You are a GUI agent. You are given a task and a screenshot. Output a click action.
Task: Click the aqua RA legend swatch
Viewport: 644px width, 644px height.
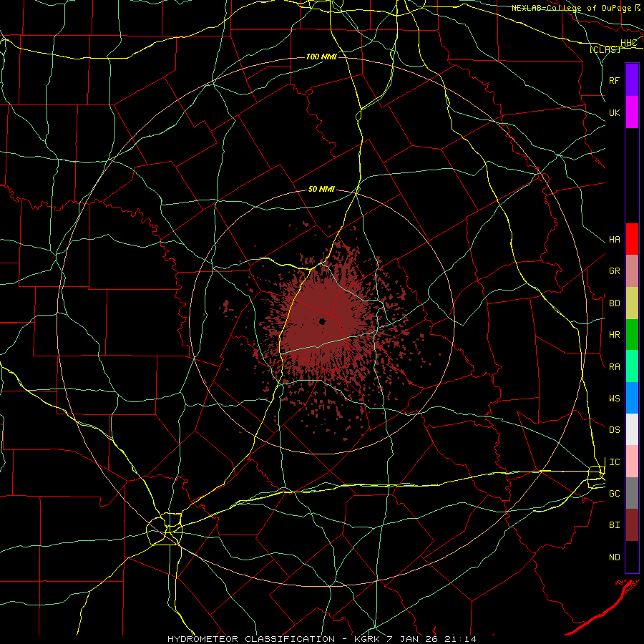point(632,366)
